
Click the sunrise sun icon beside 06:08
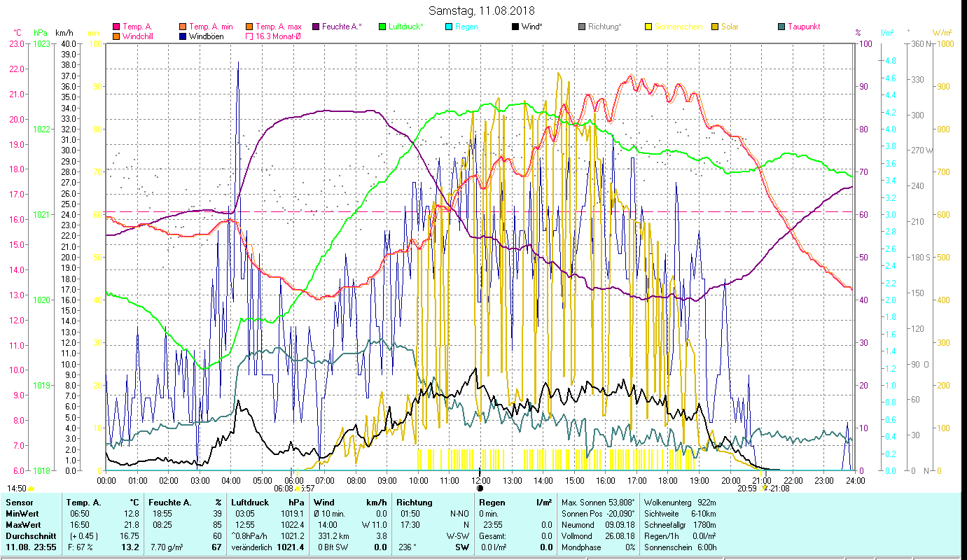297,489
